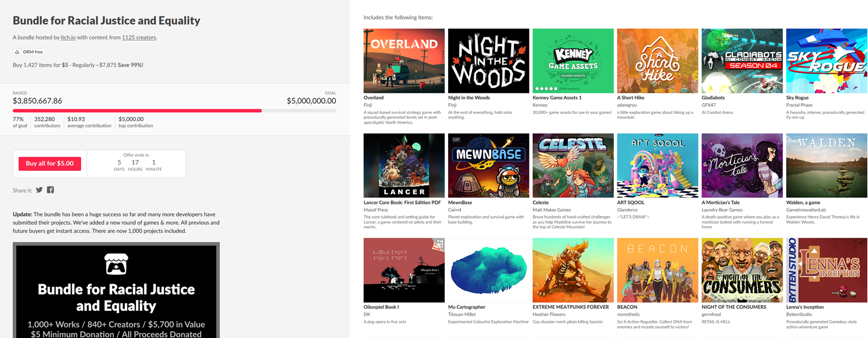Visit the germfood creator page
This screenshot has width=868, height=338.
pos(711,315)
